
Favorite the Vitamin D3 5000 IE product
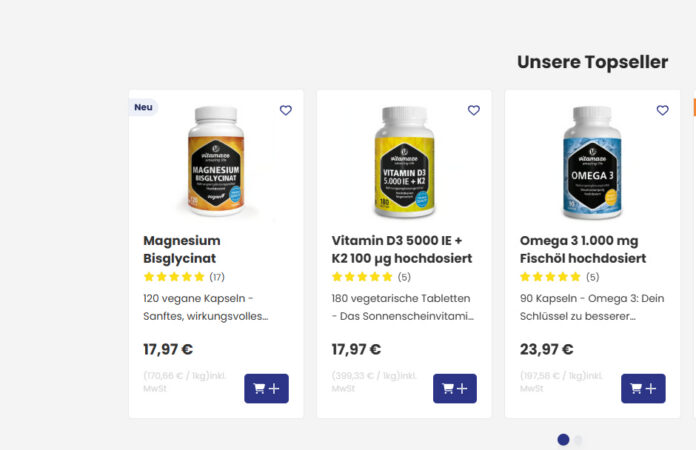[474, 111]
